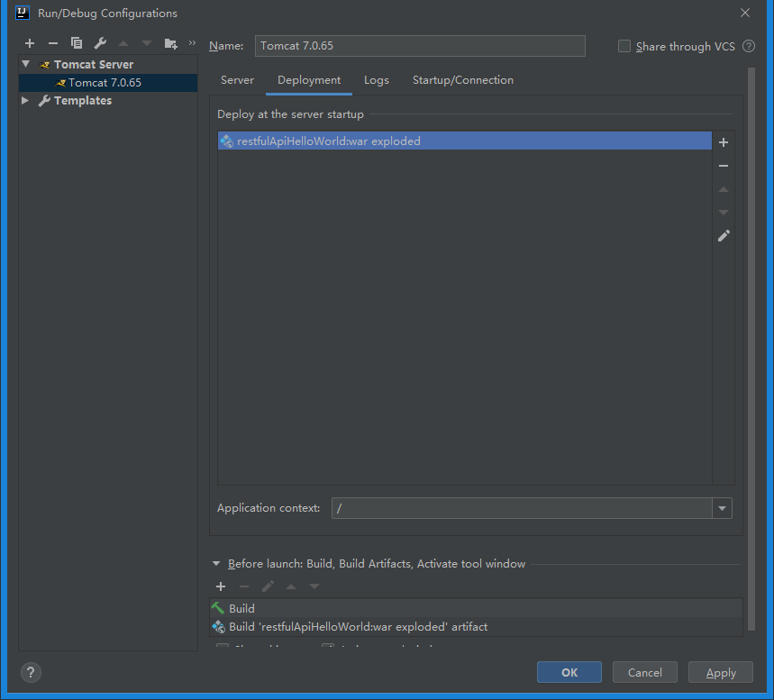Viewport: 774px width, 700px height.
Task: Click the Cancel button
Action: coord(644,672)
